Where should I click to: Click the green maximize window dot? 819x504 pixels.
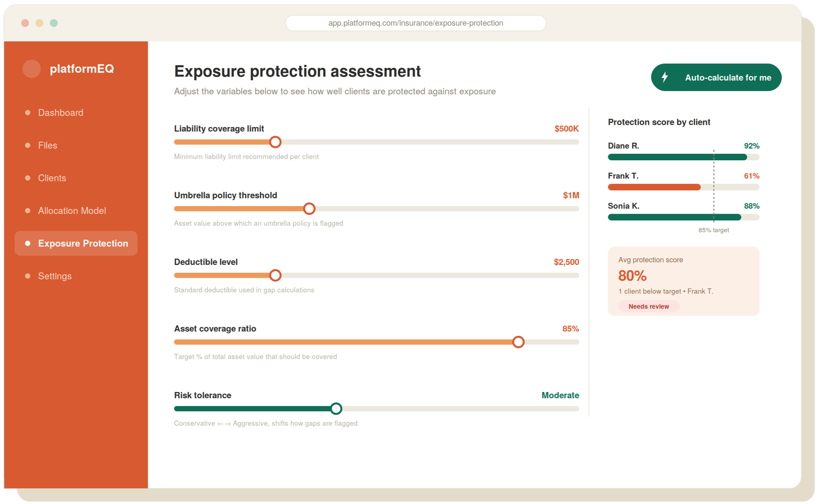[x=54, y=23]
